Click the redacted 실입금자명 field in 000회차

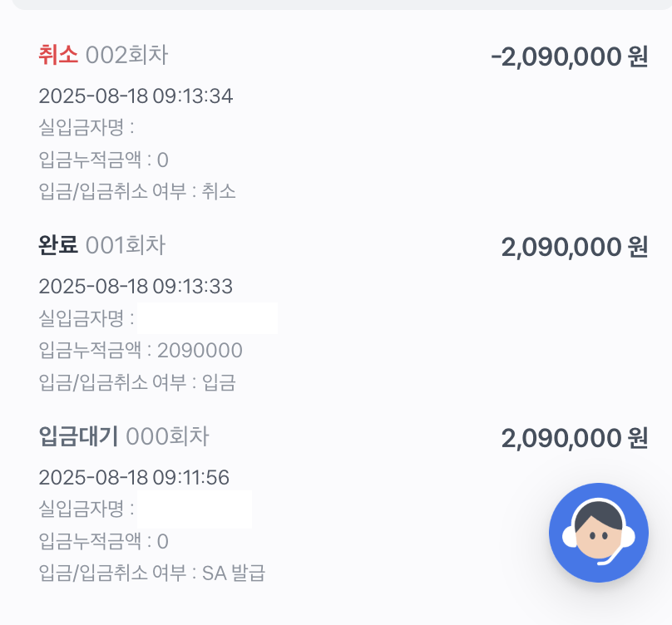[195, 509]
